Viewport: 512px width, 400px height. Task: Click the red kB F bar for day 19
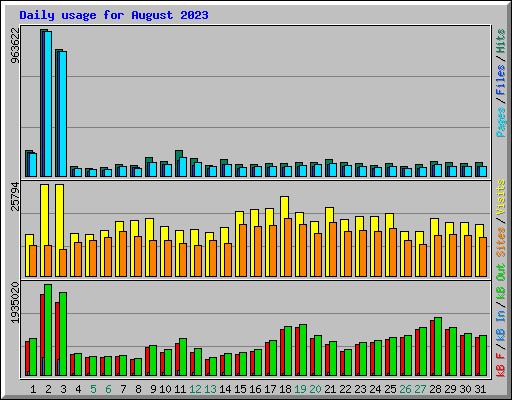coord(297,352)
